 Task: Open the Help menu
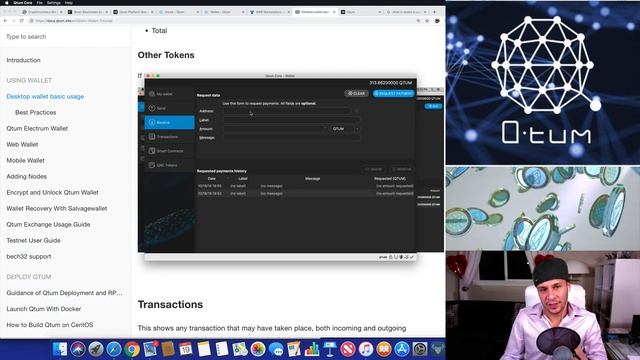pos(69,3)
